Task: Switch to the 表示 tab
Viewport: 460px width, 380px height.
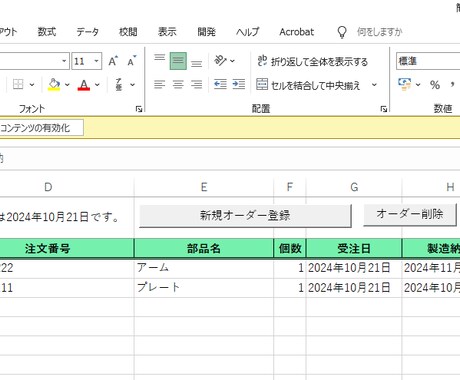Action: [167, 32]
